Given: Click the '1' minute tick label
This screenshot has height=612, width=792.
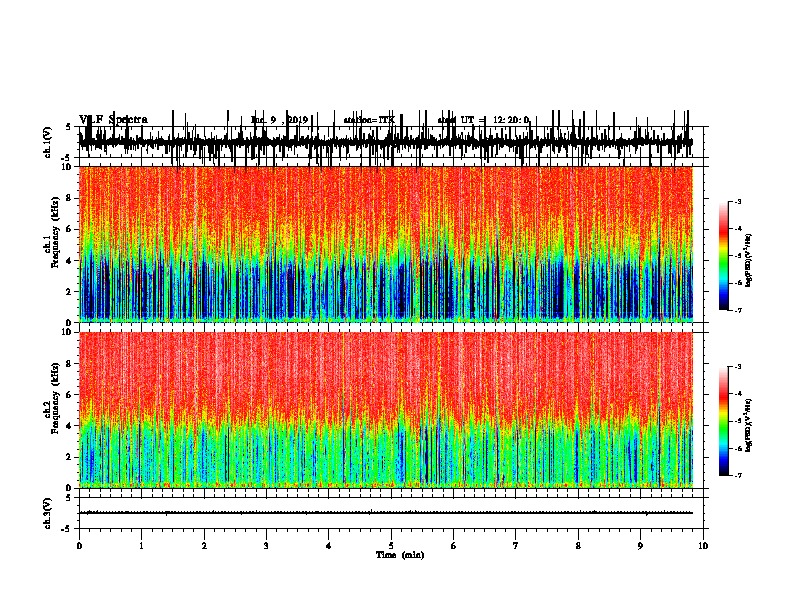Looking at the screenshot, I should click(x=141, y=545).
